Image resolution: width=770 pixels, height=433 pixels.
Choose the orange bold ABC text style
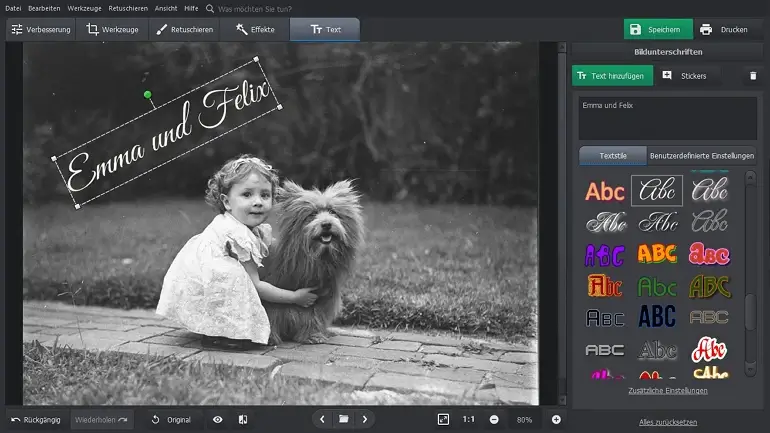(x=657, y=254)
